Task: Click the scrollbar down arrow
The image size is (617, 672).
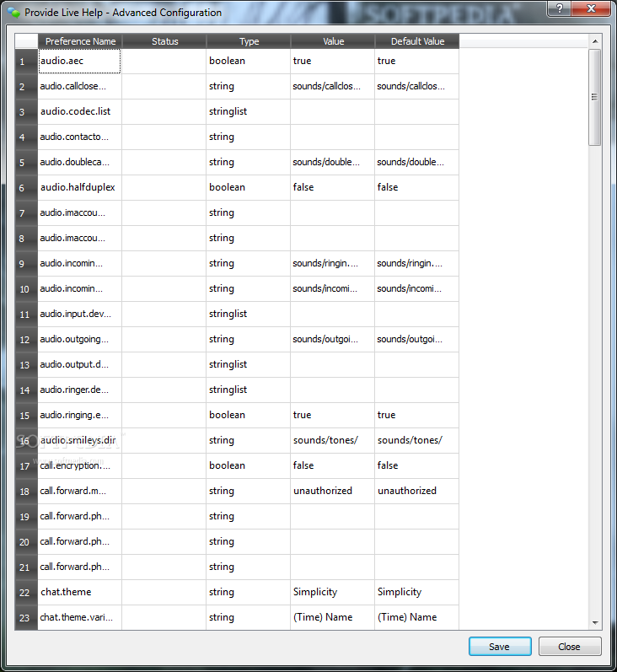Action: click(595, 623)
